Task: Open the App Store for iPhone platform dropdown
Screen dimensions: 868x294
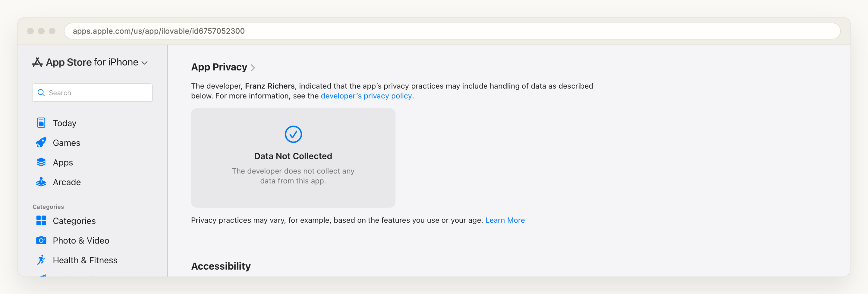Action: click(x=90, y=62)
